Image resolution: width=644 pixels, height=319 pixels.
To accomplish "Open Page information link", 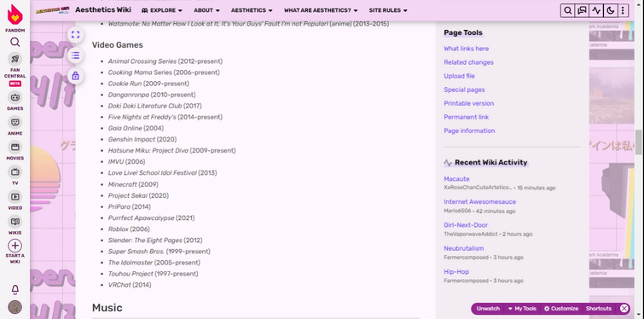I will coord(469,130).
